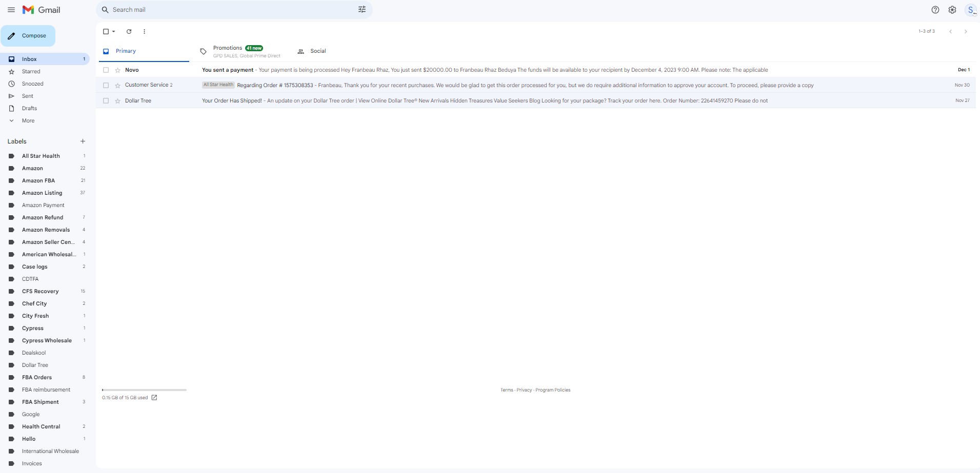
Task: Open the Google account avatar
Action: point(971,10)
